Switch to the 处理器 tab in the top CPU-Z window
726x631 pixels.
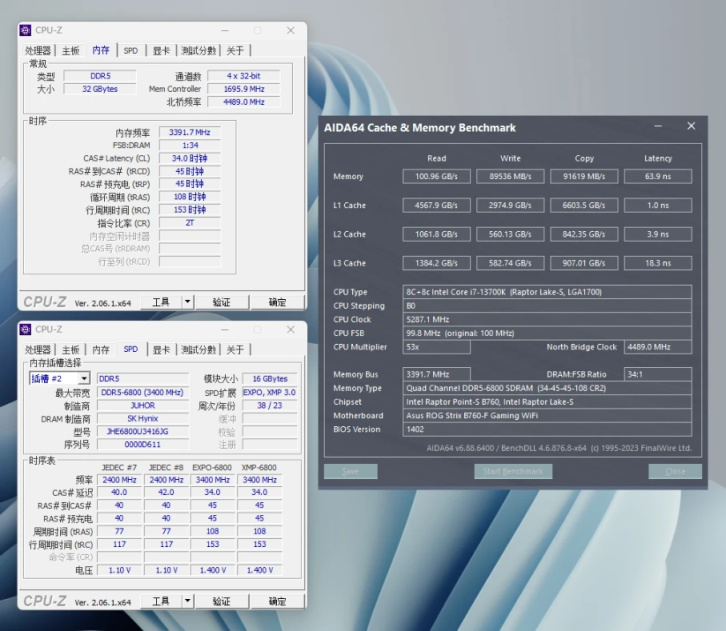(x=38, y=51)
